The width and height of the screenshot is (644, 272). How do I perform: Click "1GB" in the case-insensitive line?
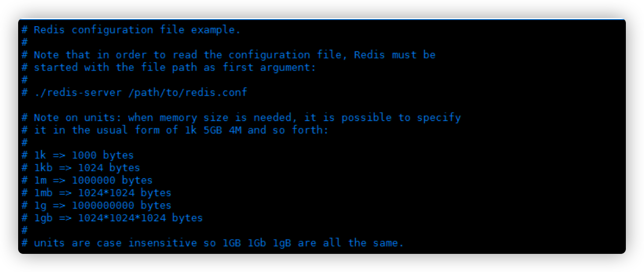[232, 243]
